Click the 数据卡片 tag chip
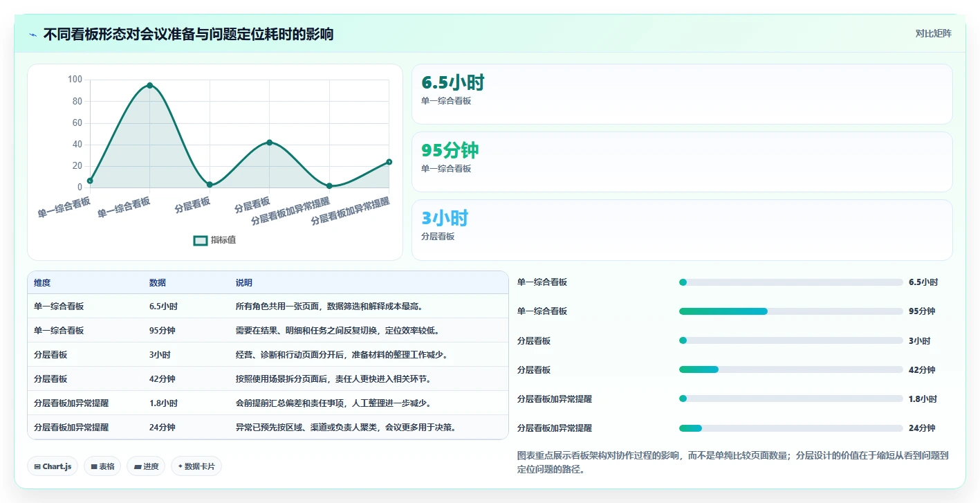 [196, 466]
